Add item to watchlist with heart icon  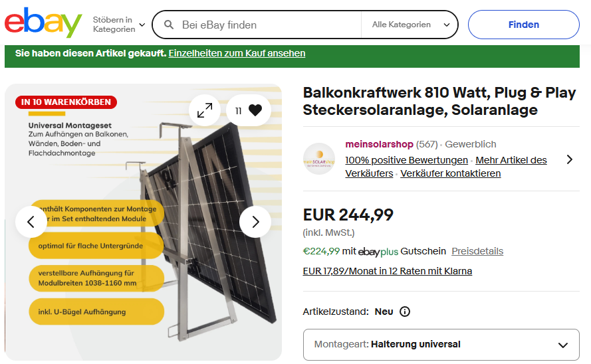coord(255,111)
